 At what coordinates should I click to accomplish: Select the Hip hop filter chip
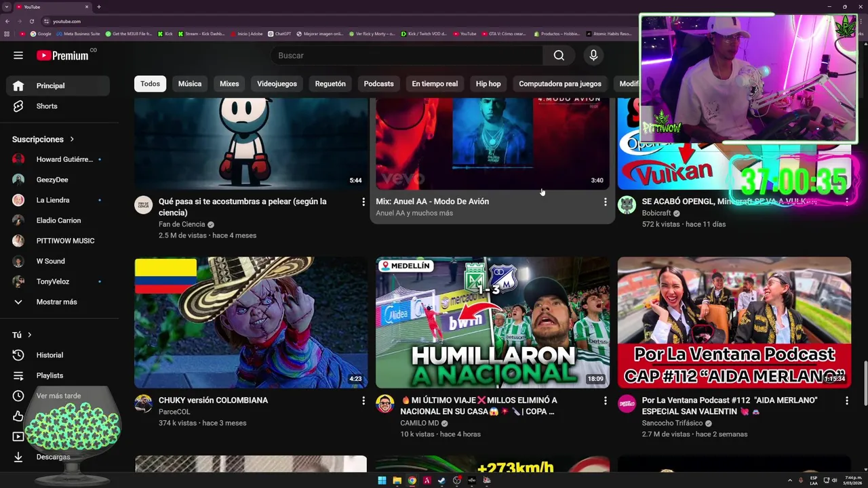(488, 84)
